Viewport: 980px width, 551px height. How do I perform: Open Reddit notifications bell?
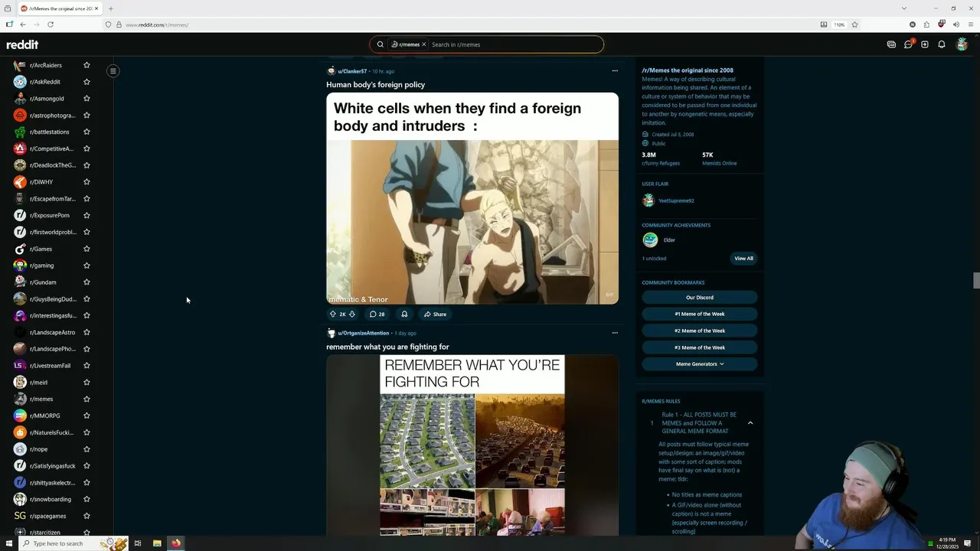tap(942, 44)
